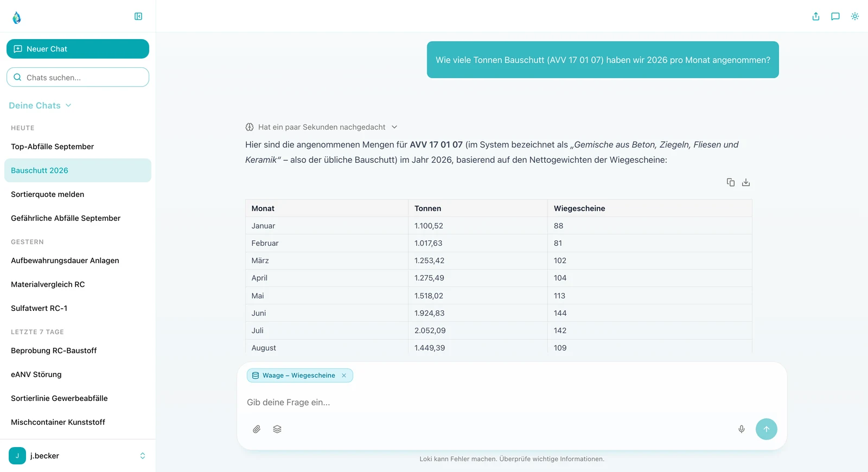Remove the Waage – Wiegescheine source chip
Viewport: 868px width, 472px height.
click(x=344, y=375)
